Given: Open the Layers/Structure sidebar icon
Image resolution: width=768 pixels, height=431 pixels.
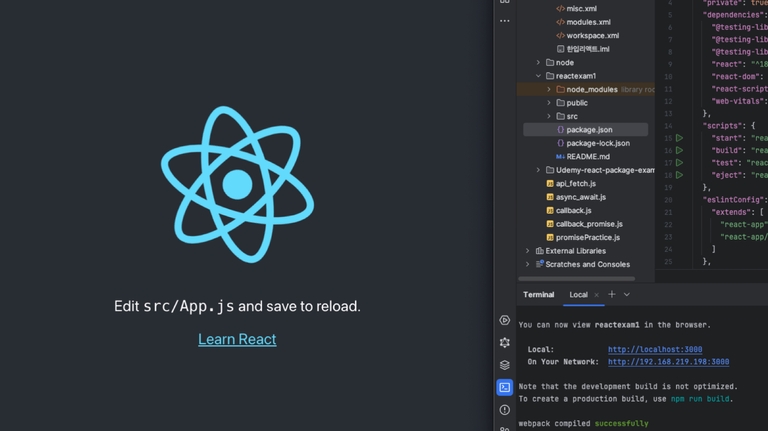Looking at the screenshot, I should [x=504, y=365].
